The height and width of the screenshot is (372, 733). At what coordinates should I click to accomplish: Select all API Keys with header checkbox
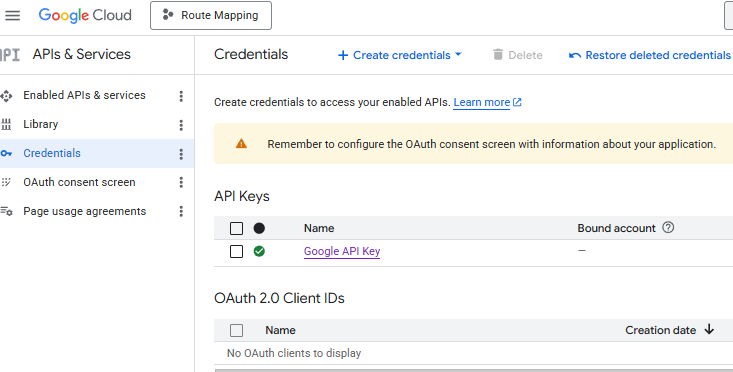[237, 229]
